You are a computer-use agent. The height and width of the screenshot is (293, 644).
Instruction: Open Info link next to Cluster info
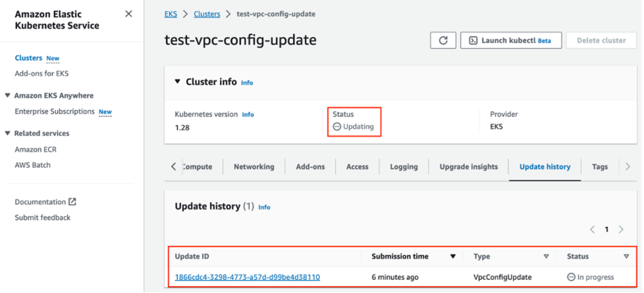[x=247, y=82]
